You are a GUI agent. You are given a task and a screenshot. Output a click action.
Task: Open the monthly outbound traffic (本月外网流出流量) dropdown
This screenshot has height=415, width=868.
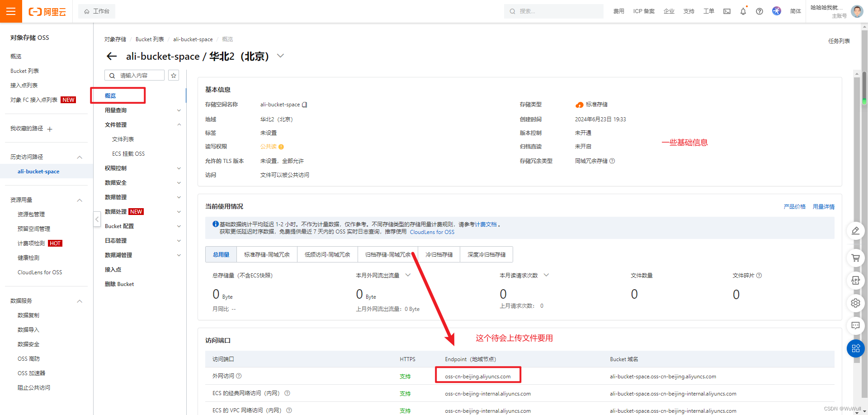click(408, 275)
